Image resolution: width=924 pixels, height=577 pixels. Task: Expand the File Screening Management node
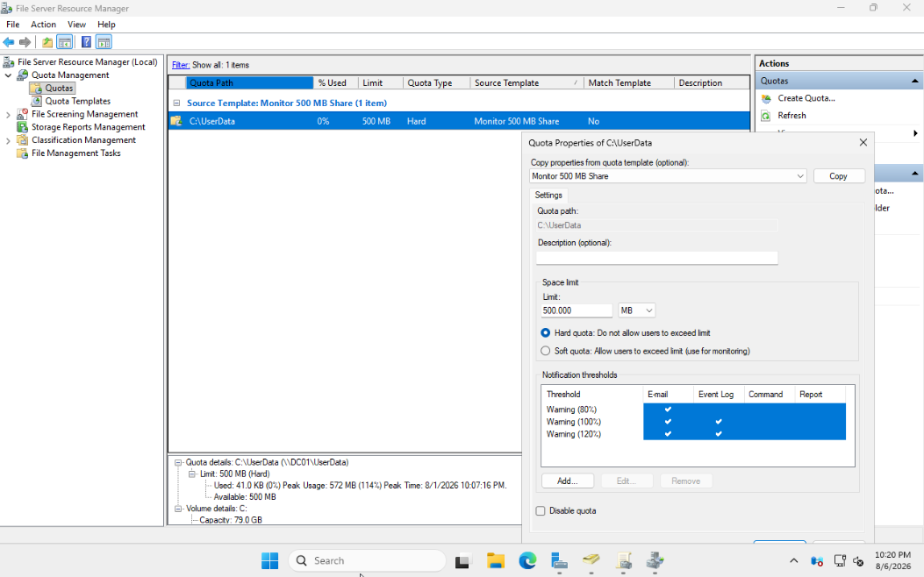pyautogui.click(x=8, y=115)
